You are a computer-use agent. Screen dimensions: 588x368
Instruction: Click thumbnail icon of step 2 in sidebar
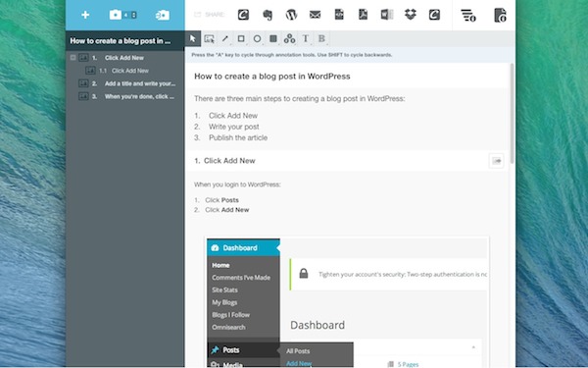pos(83,83)
